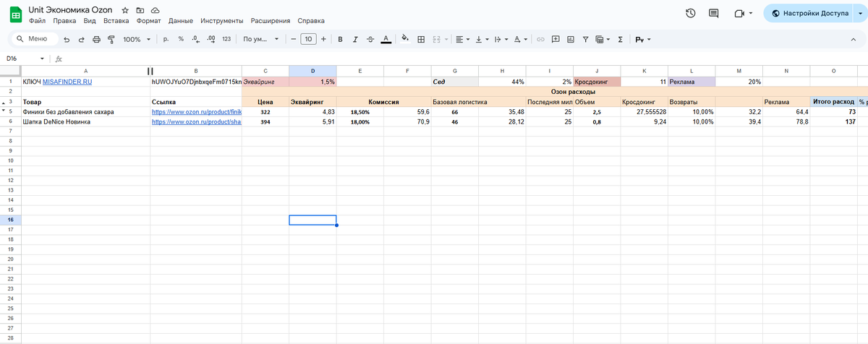Select row 16 header
Image resolution: width=868 pixels, height=344 pixels.
point(11,220)
